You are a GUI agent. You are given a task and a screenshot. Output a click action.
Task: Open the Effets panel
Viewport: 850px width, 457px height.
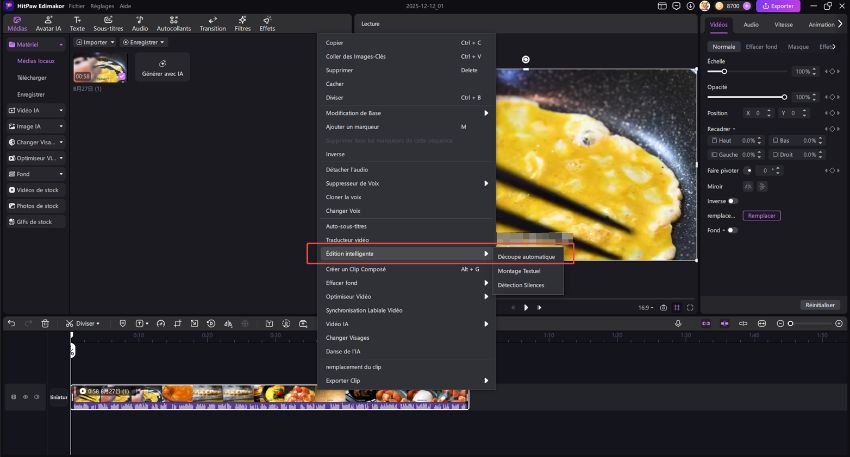pos(267,24)
